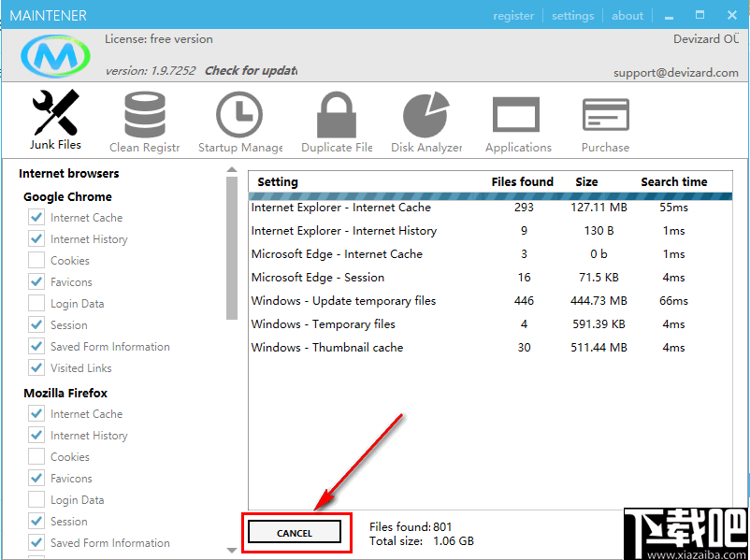
Task: Select Microsoft Edge - Session row
Action: [x=490, y=278]
